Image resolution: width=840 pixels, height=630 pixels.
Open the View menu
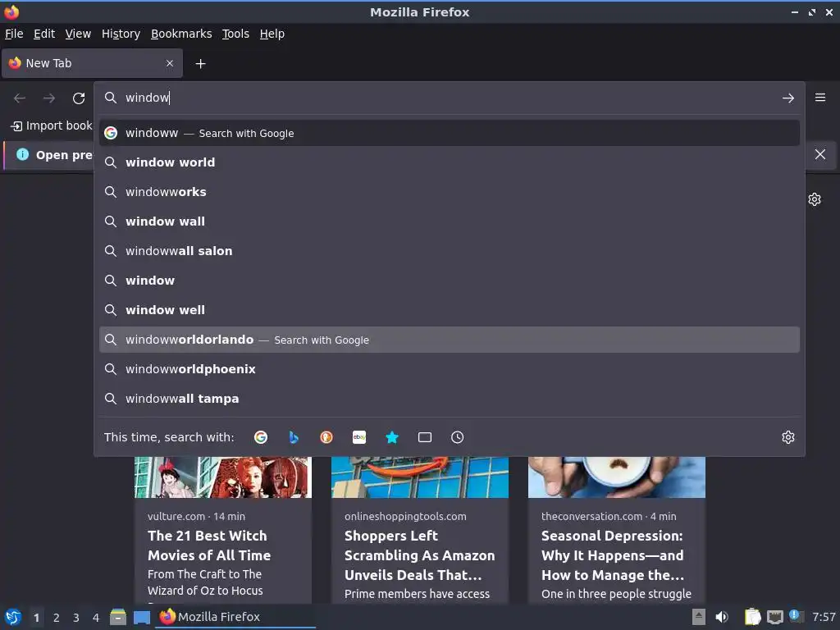click(78, 34)
